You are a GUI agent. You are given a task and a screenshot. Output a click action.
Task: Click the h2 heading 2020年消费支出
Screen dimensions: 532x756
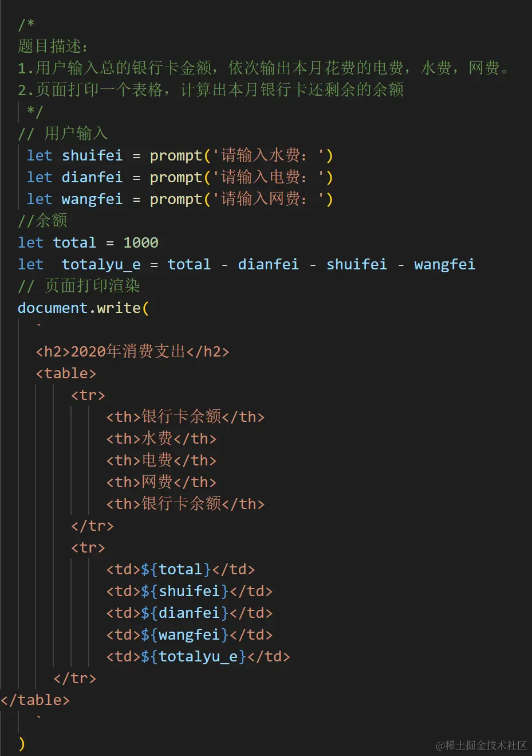[132, 351]
